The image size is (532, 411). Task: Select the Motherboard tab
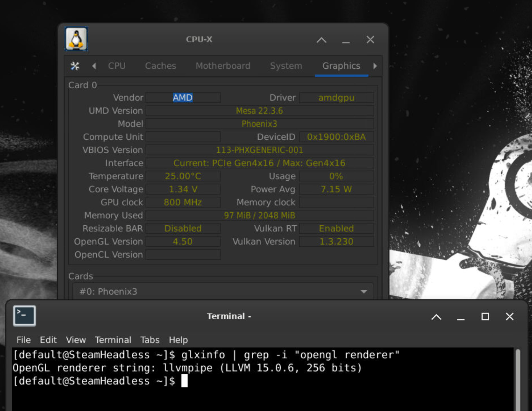[x=223, y=66]
